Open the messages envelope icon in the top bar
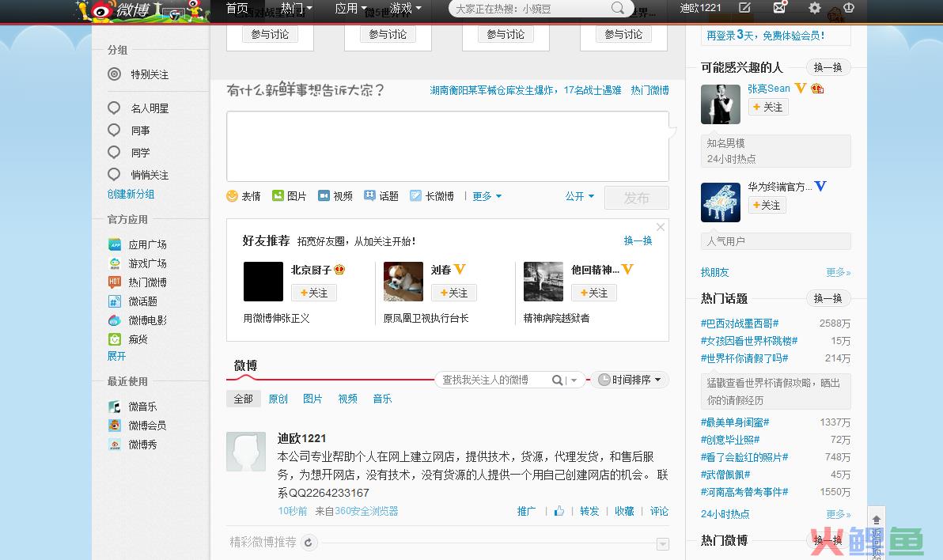Image resolution: width=943 pixels, height=560 pixels. [x=779, y=8]
